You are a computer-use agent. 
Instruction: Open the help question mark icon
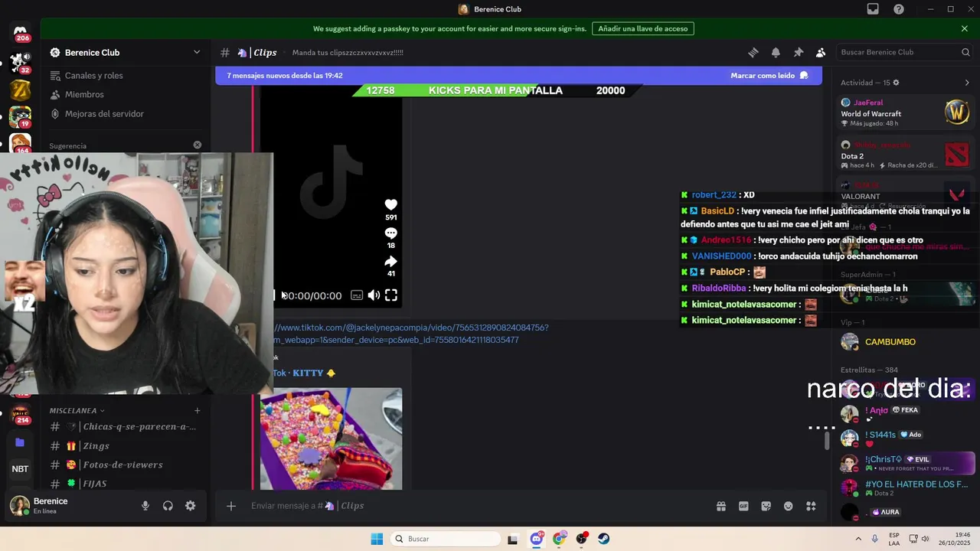899,9
